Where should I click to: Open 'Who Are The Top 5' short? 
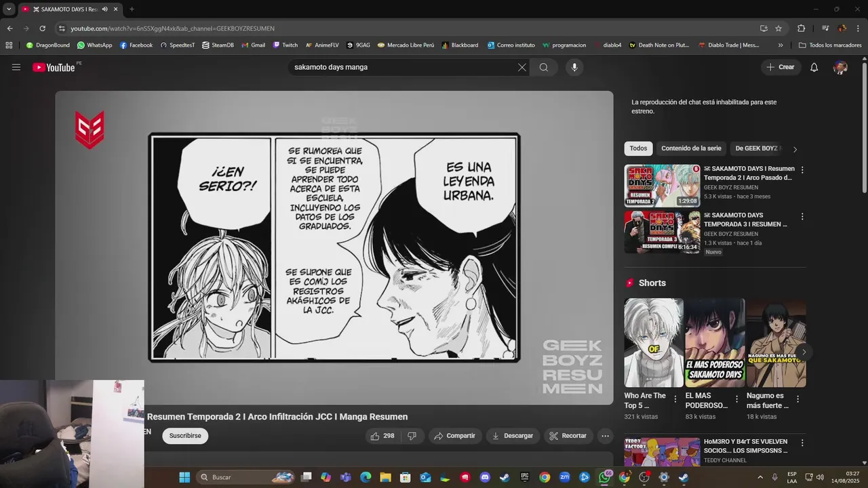click(x=654, y=343)
